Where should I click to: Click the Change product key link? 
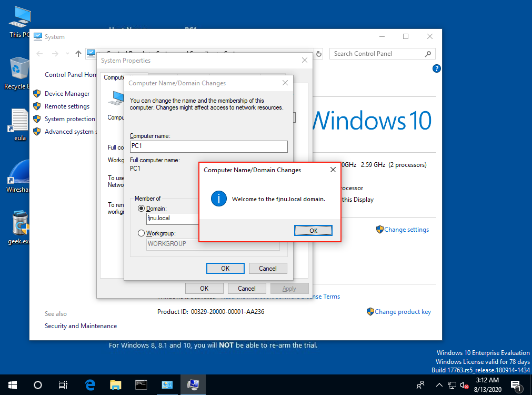click(x=403, y=312)
